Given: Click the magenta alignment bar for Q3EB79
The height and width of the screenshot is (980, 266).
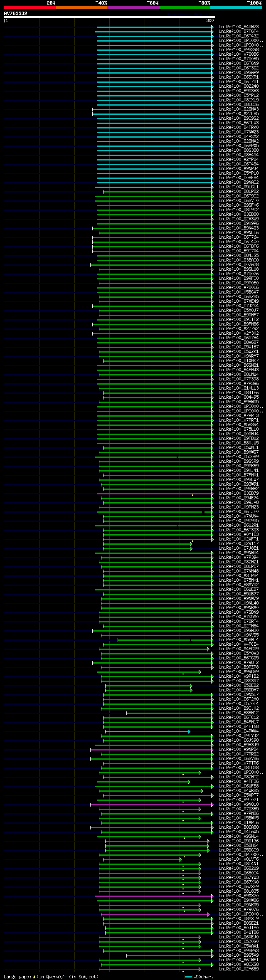Looking at the screenshot, I should [x=155, y=494].
